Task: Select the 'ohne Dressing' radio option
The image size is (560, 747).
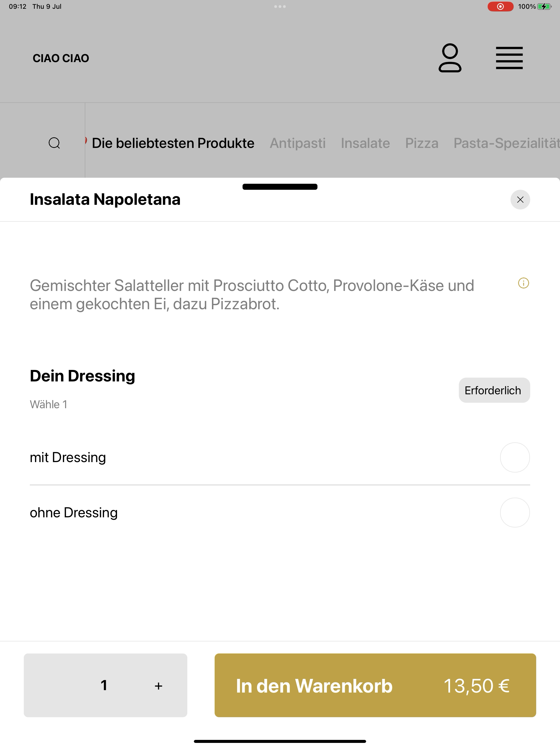Action: 515,512
